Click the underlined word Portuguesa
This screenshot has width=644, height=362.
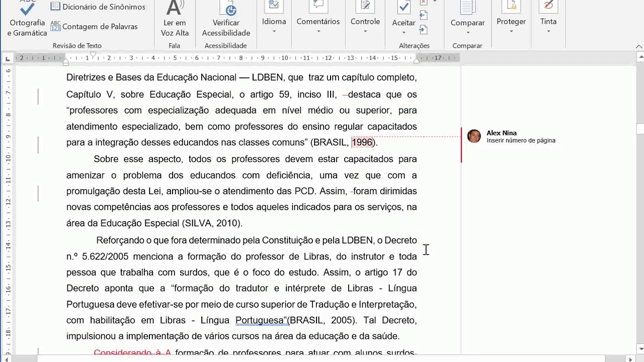(261, 320)
